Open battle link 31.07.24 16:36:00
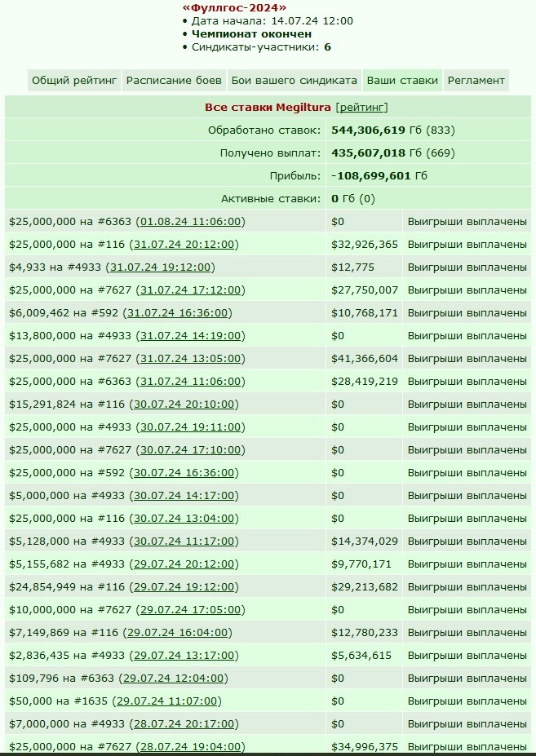 177,313
